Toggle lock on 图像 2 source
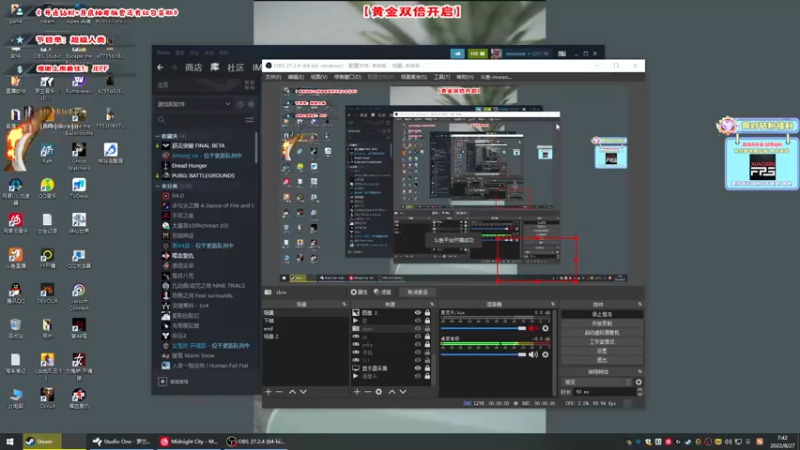This screenshot has height=450, width=800. [428, 313]
